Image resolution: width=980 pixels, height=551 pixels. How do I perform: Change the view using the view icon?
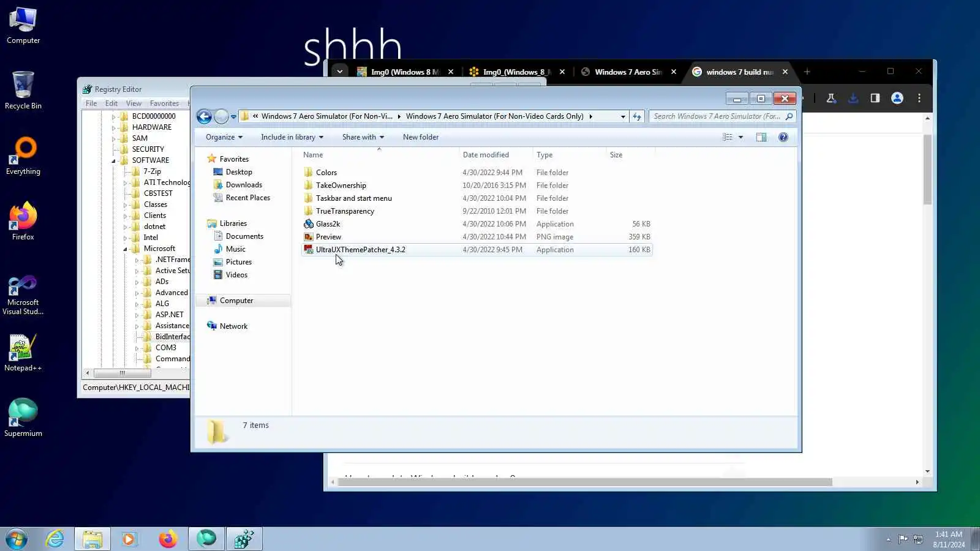[728, 137]
